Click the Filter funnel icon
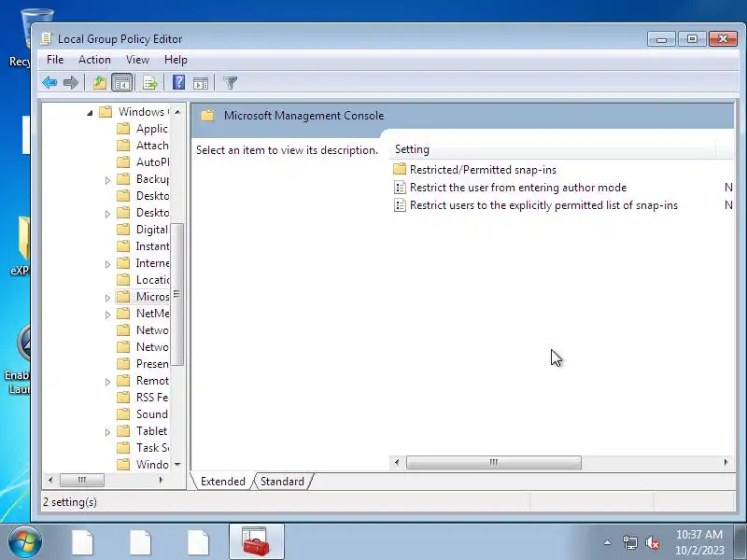 point(230,83)
